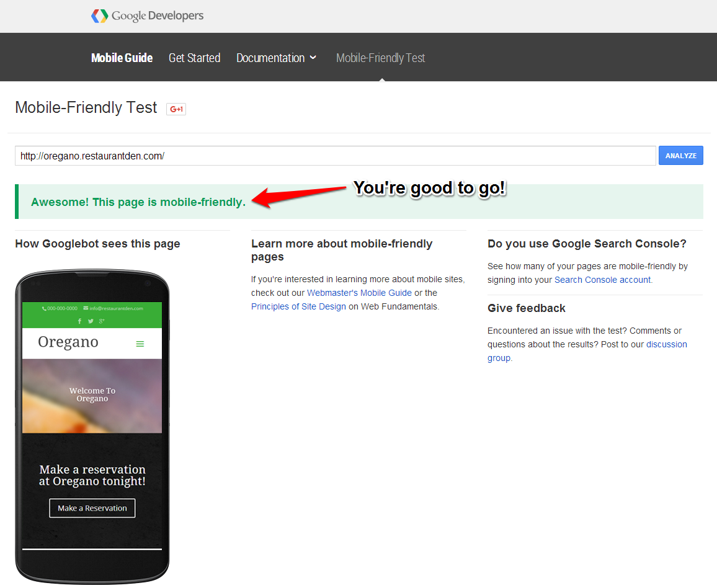
Task: Click the Welcome To Oregano hero image
Action: tap(92, 395)
